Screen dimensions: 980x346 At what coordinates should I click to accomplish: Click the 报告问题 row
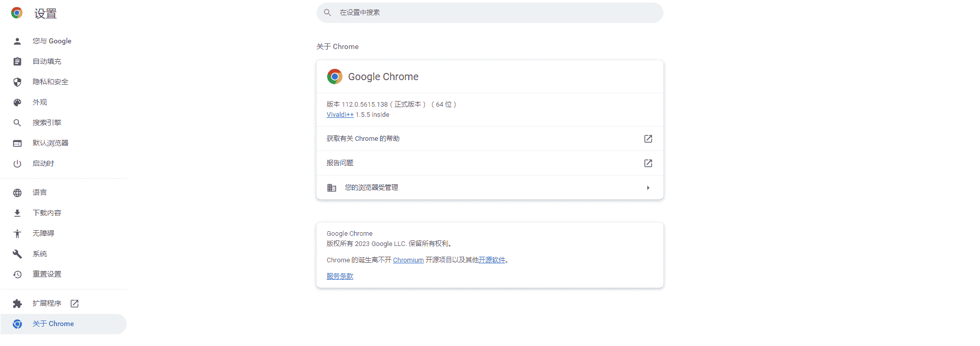pyautogui.click(x=490, y=163)
